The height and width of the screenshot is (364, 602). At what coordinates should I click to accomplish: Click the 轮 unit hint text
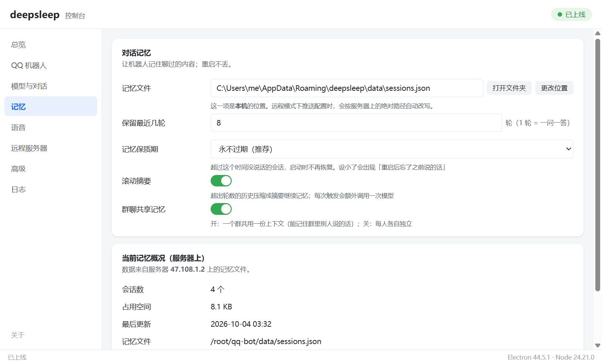(538, 123)
